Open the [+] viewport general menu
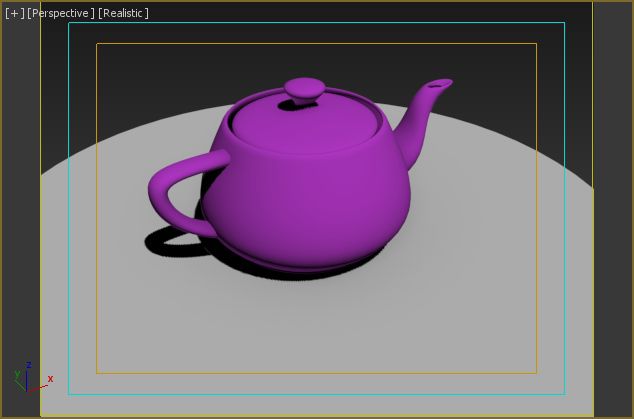Image resolution: width=634 pixels, height=419 pixels. 14,13
